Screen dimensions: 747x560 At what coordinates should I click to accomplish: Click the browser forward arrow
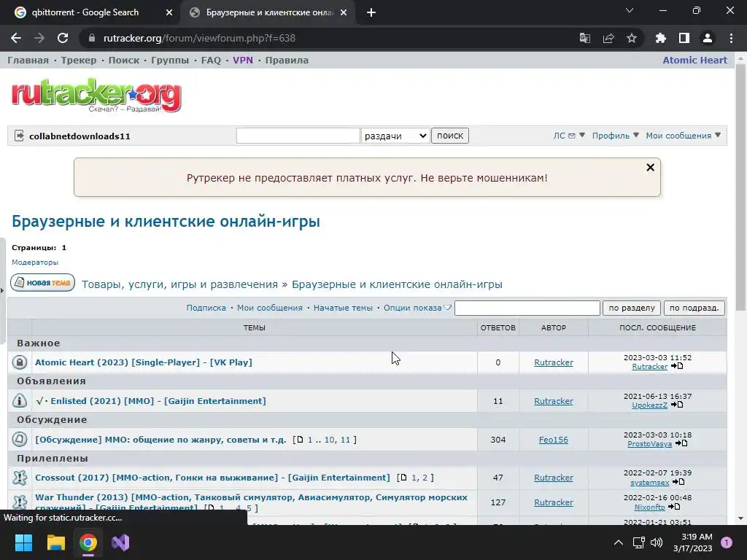pos(39,38)
